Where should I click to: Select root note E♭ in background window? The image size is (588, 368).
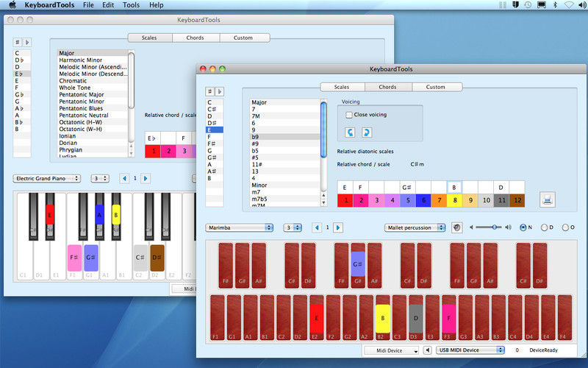[22, 74]
